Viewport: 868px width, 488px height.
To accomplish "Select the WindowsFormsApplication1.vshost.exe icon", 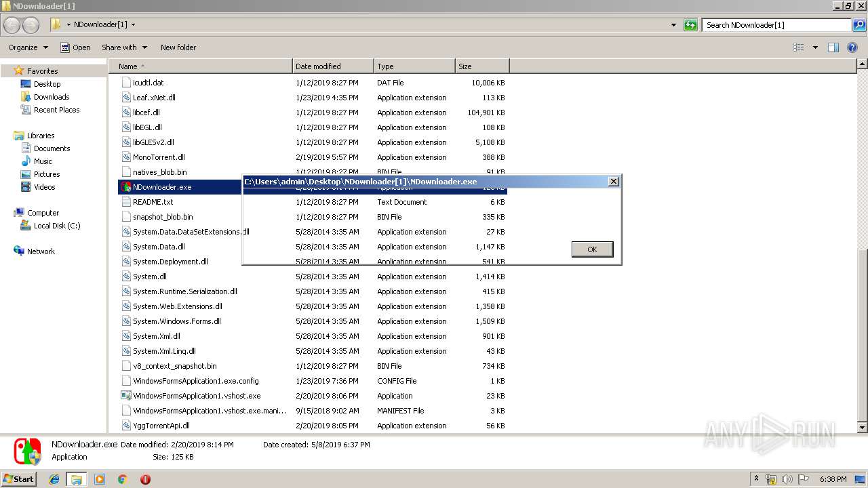I will [125, 396].
